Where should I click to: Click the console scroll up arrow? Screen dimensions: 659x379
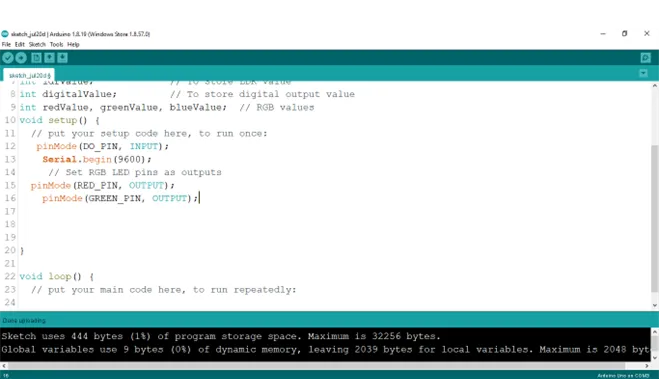[x=654, y=332]
